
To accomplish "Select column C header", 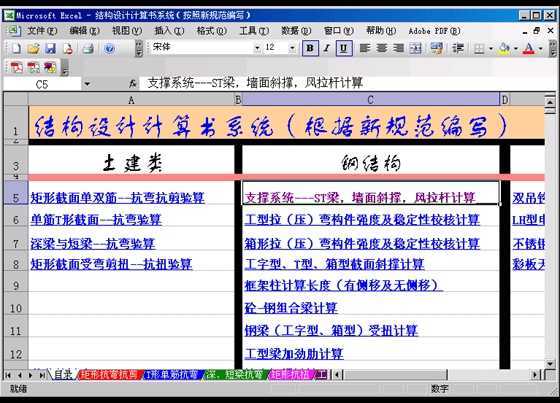I will [371, 100].
